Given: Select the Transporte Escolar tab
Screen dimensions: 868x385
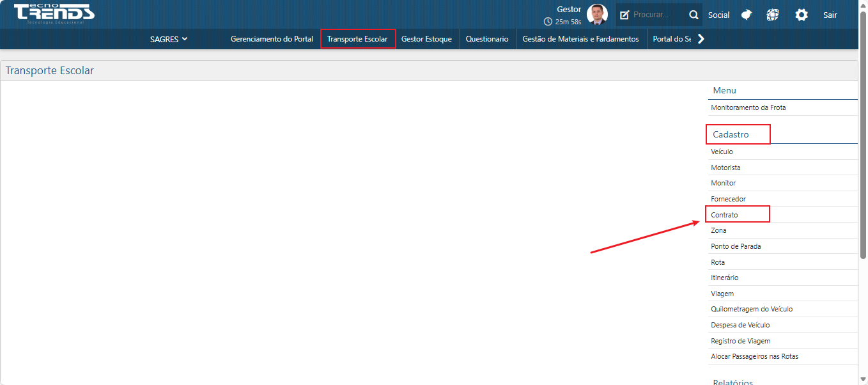Looking at the screenshot, I should (357, 39).
